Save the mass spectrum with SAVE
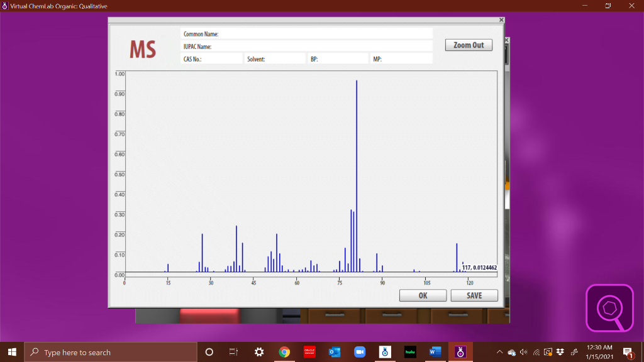The height and width of the screenshot is (362, 644). [x=474, y=295]
